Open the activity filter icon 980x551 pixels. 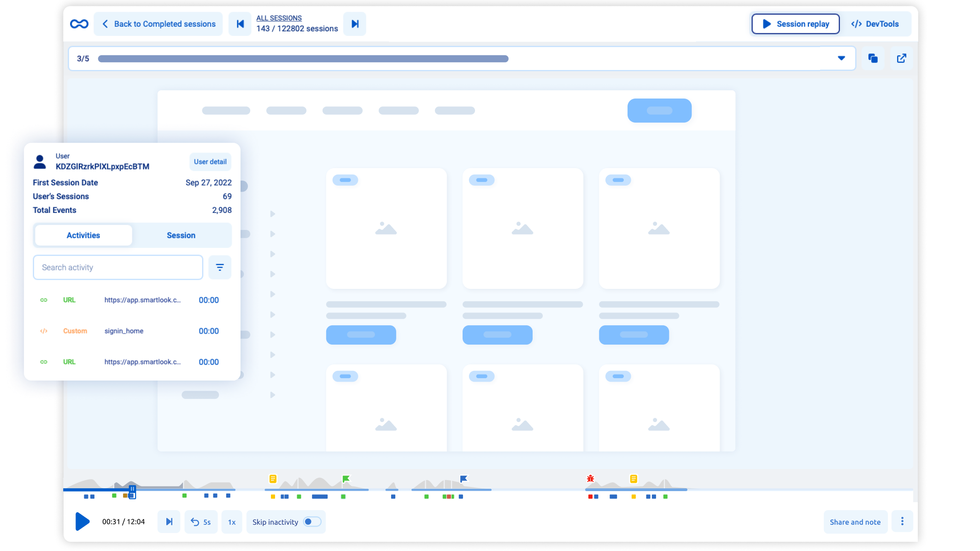(x=220, y=267)
